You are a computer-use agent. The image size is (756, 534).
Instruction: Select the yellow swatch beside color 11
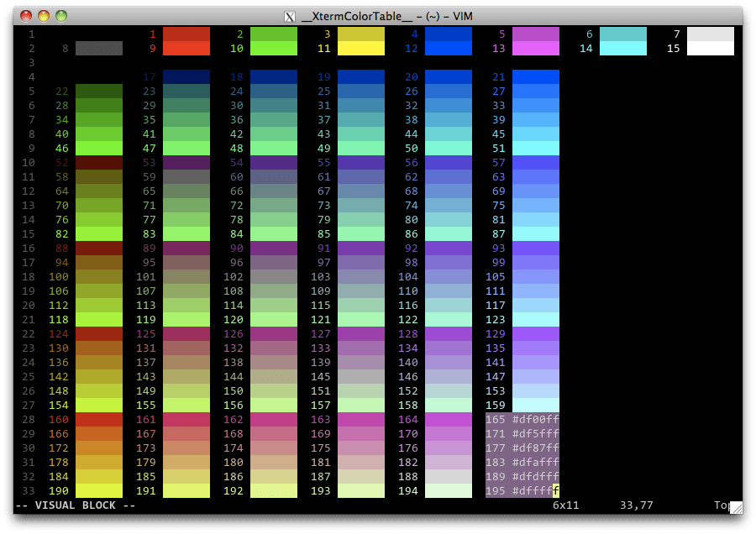click(x=363, y=49)
